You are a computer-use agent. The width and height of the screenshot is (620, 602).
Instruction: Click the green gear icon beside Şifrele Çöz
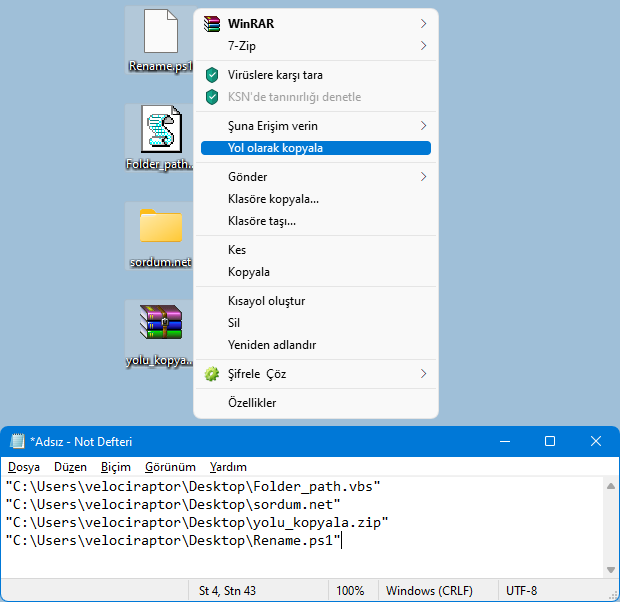click(212, 374)
